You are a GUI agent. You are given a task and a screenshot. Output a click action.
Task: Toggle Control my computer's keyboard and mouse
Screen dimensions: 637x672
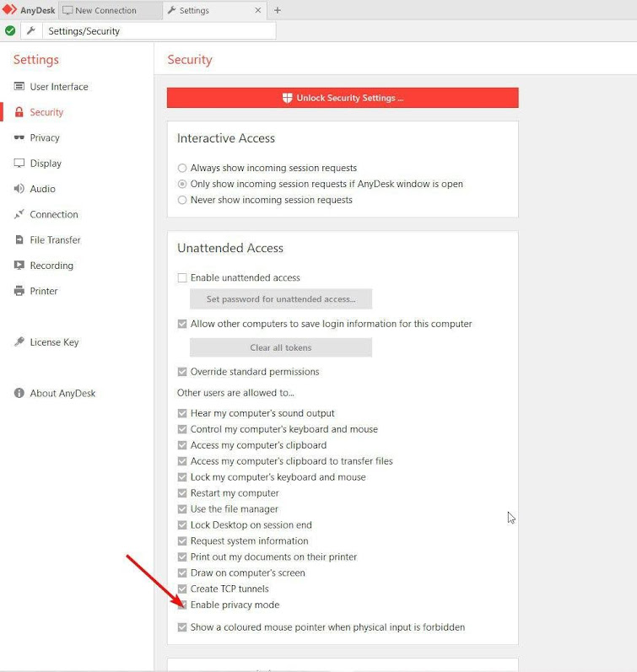coord(182,429)
